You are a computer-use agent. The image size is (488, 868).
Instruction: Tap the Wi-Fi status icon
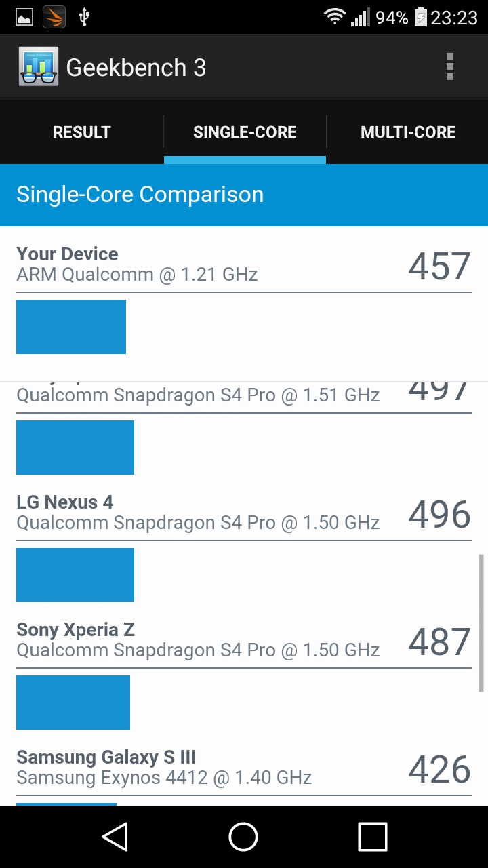click(x=334, y=18)
